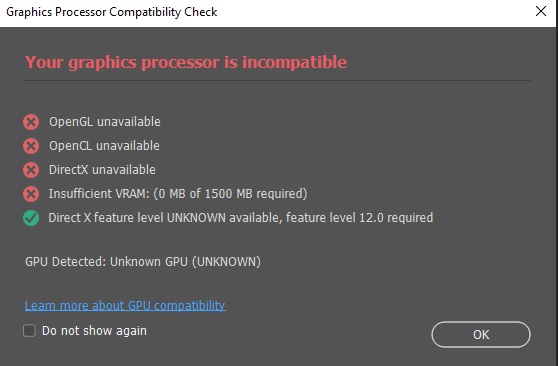Click the Insufficient VRAM 0 MB of 1500 MB message

178,194
